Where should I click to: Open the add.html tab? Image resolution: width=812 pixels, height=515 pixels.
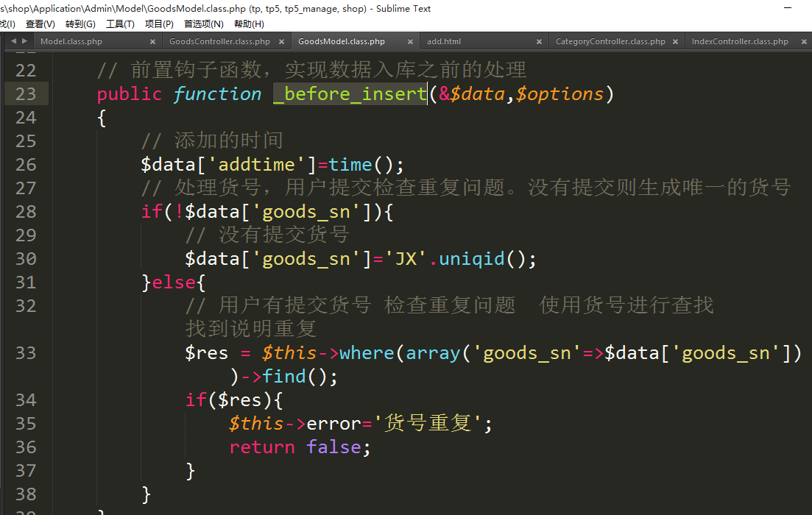click(x=444, y=42)
